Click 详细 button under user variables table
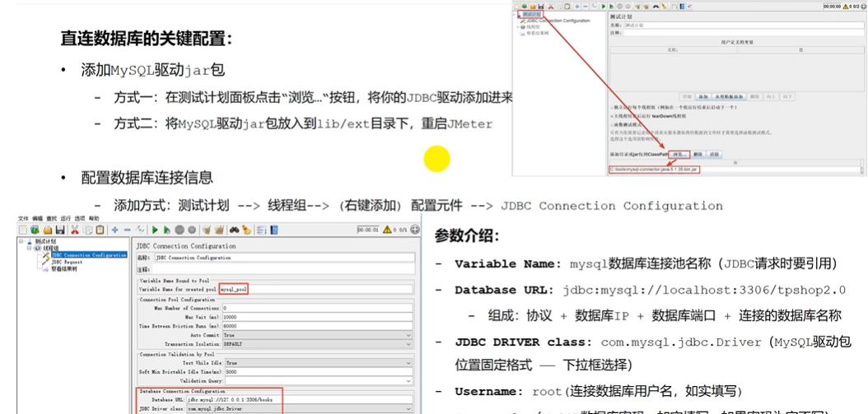This screenshot has height=414, width=868. [687, 96]
